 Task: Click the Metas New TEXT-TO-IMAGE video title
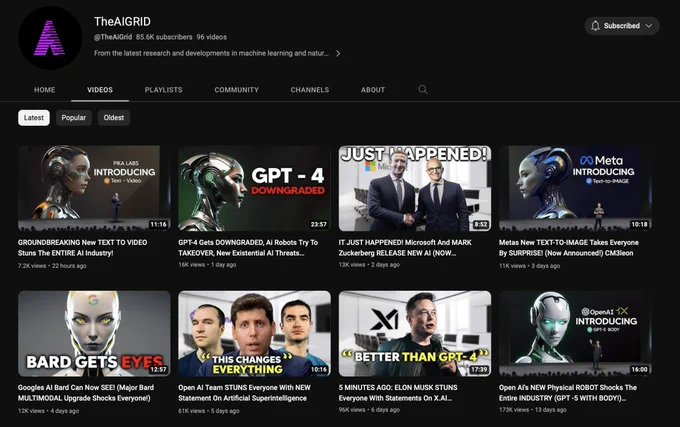(x=567, y=246)
